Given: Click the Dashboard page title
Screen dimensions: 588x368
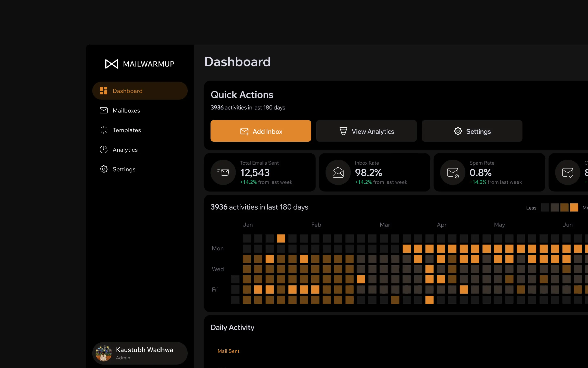Looking at the screenshot, I should (237, 62).
